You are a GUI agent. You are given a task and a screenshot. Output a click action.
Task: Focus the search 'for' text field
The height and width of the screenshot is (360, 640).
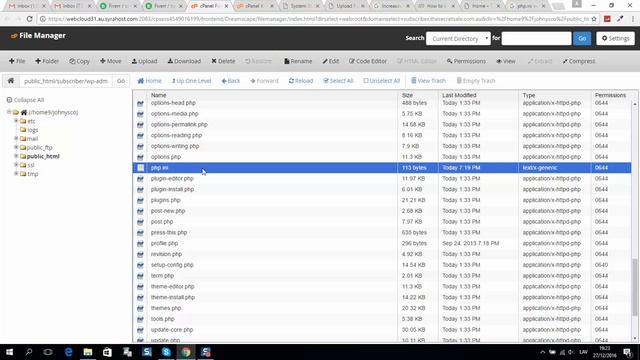pyautogui.click(x=536, y=38)
